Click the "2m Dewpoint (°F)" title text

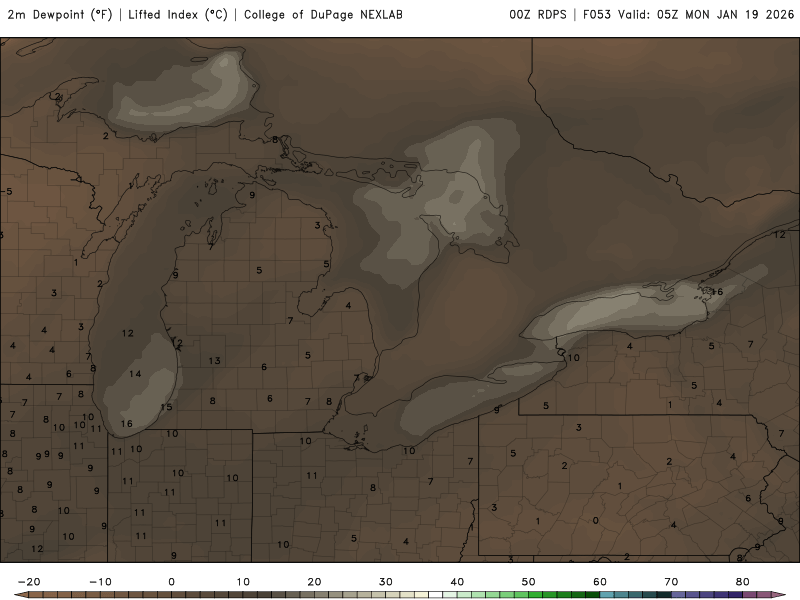[x=60, y=15]
